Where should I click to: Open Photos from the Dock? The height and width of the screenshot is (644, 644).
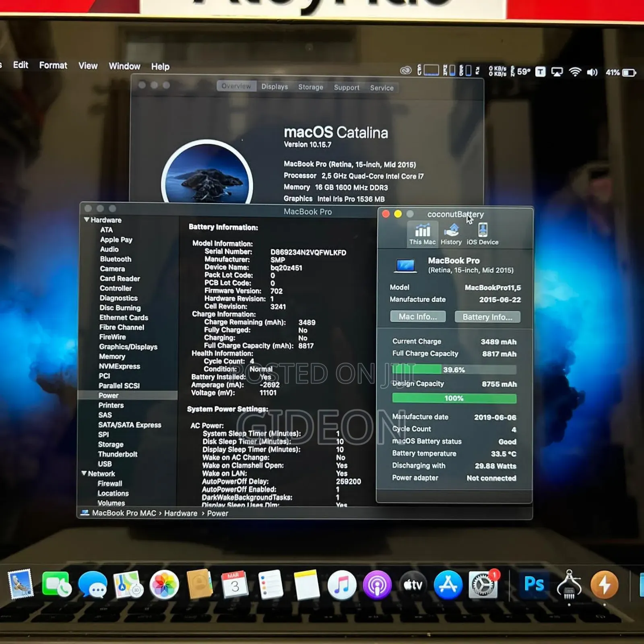coord(164,584)
